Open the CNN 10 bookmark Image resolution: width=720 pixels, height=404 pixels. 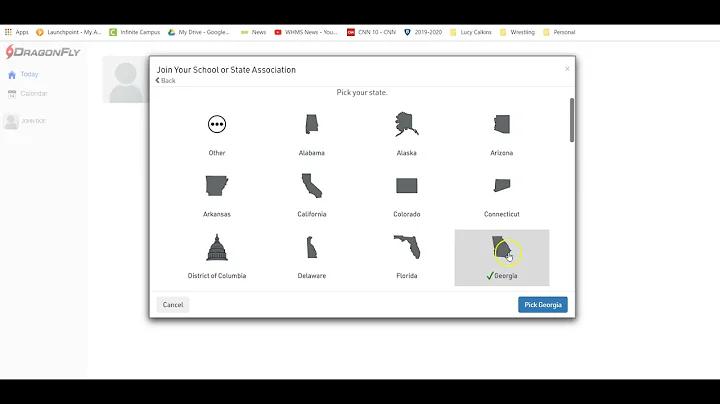point(371,32)
